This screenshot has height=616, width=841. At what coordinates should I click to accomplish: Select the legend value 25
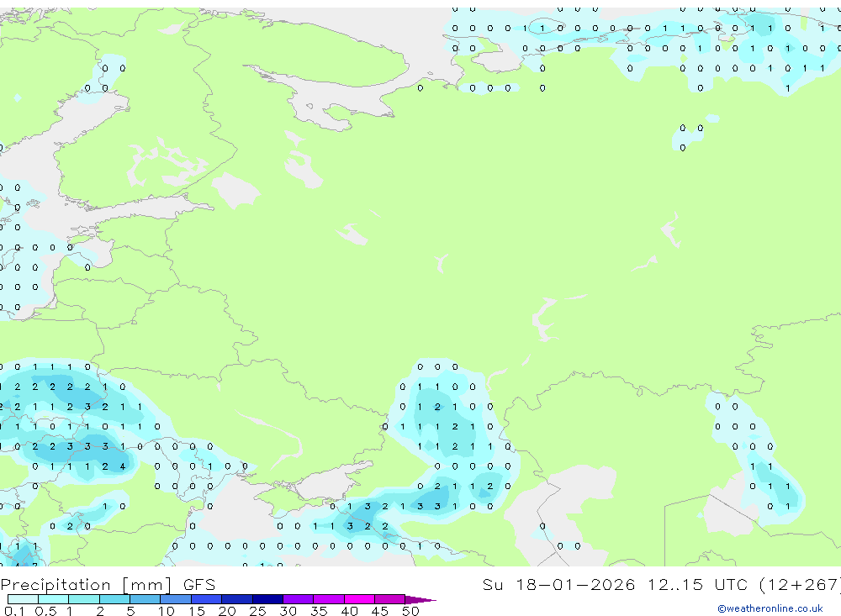257,611
